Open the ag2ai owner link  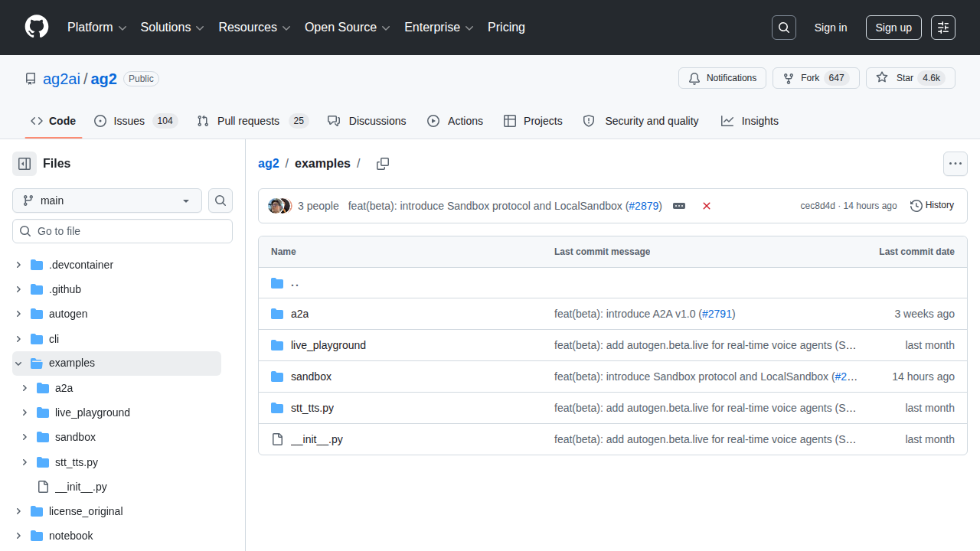(63, 79)
